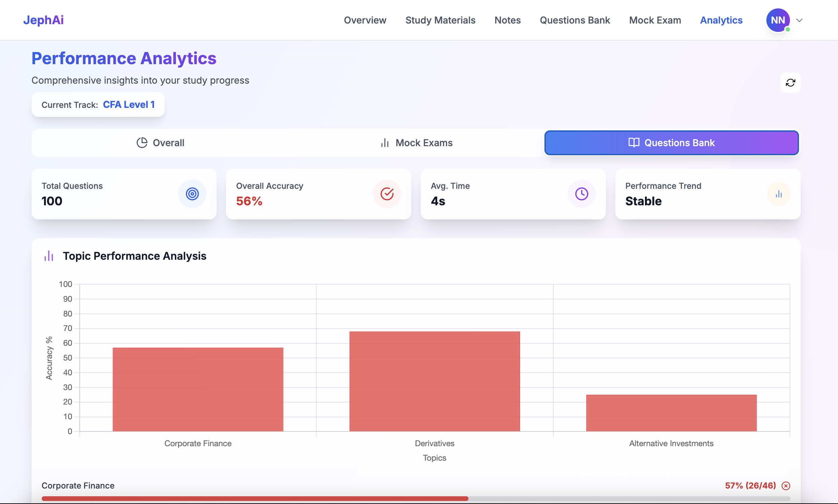Screen dimensions: 838x504
Task: Open Mock Exam in the top navigation
Action: 655,20
